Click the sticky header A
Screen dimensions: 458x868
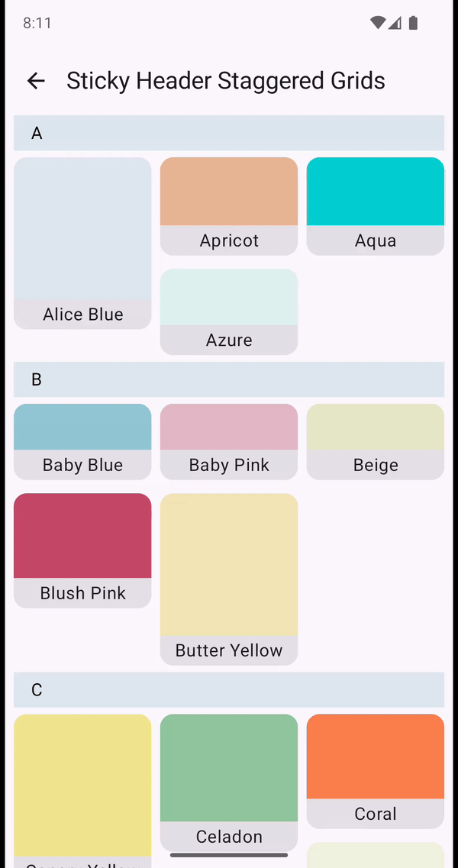[229, 133]
